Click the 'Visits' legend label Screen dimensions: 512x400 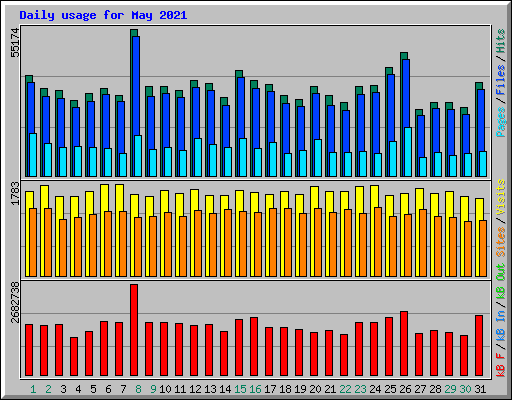[501, 198]
